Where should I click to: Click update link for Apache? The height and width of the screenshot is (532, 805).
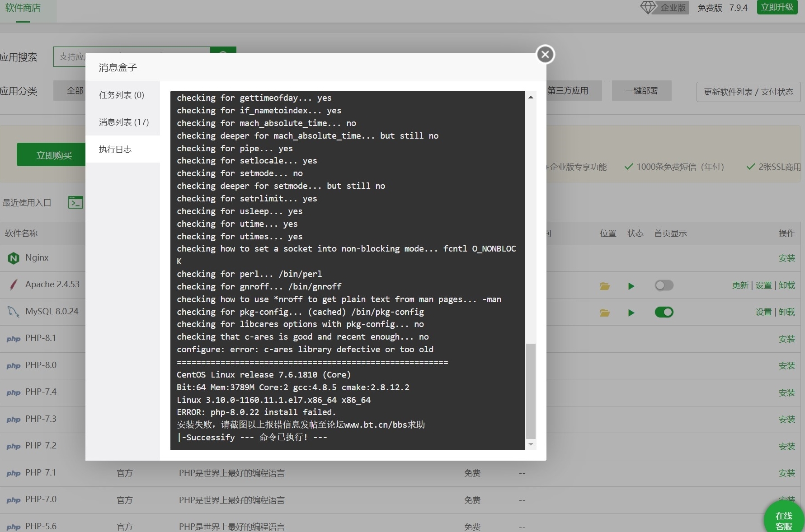pyautogui.click(x=740, y=285)
